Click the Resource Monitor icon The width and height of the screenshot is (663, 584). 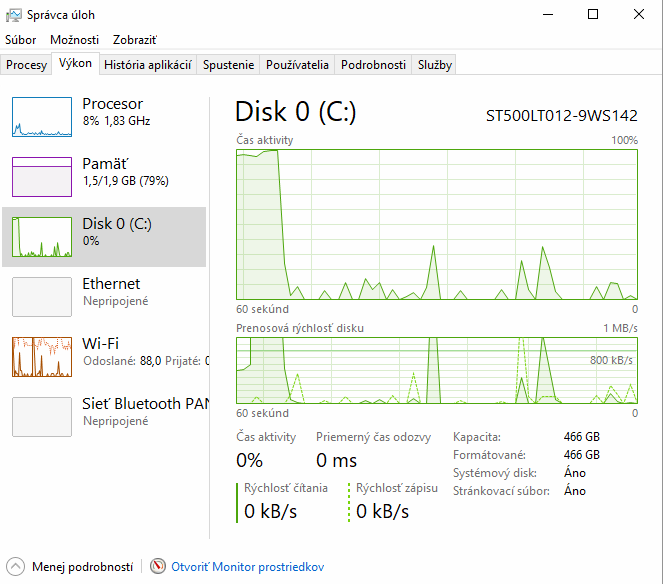tap(158, 566)
